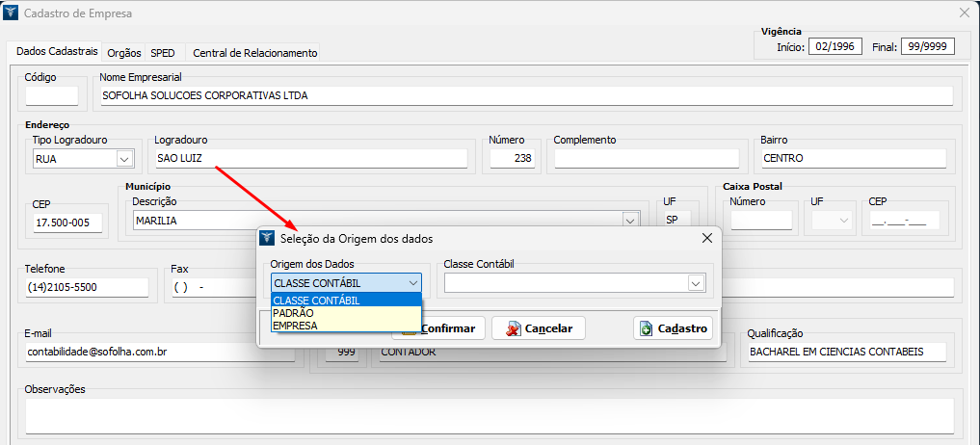Collapse the Origem dos Dados dropdown arrow
Image resolution: width=980 pixels, height=445 pixels.
pos(412,283)
